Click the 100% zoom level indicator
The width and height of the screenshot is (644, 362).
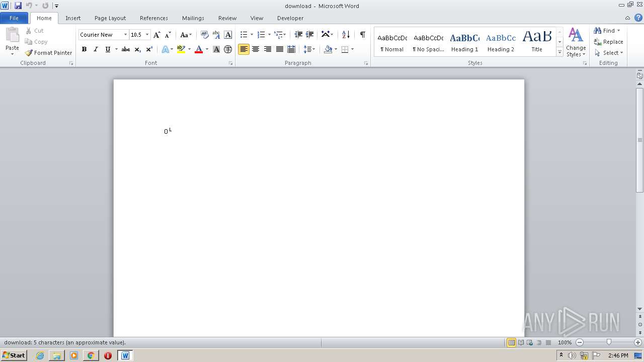point(565,342)
